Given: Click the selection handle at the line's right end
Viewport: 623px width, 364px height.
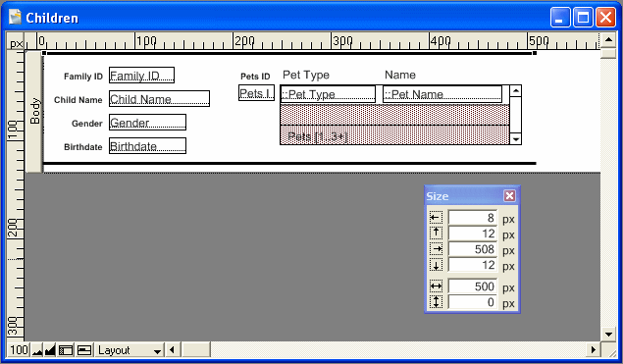Looking at the screenshot, I should 535,53.
